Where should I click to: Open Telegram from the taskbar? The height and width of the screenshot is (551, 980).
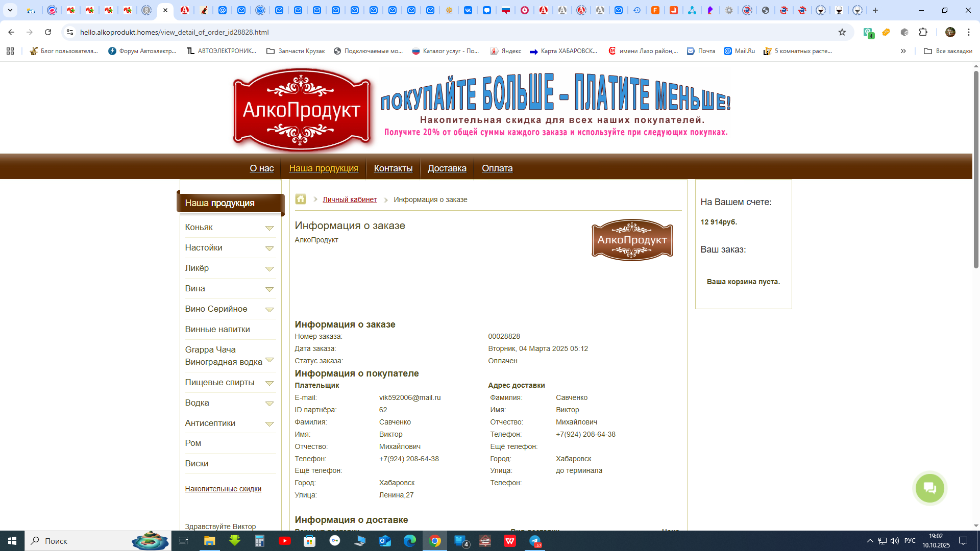(534, 541)
